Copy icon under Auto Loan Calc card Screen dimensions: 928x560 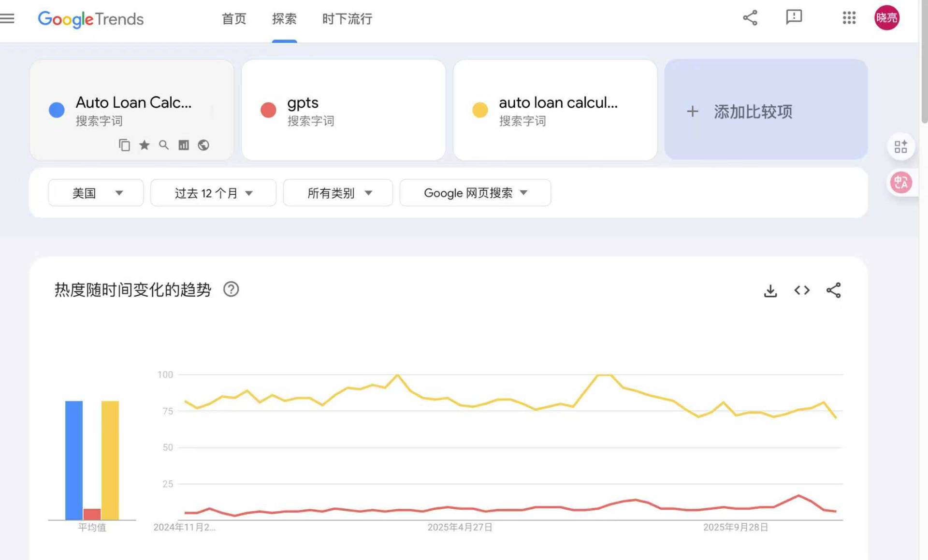pos(124,145)
